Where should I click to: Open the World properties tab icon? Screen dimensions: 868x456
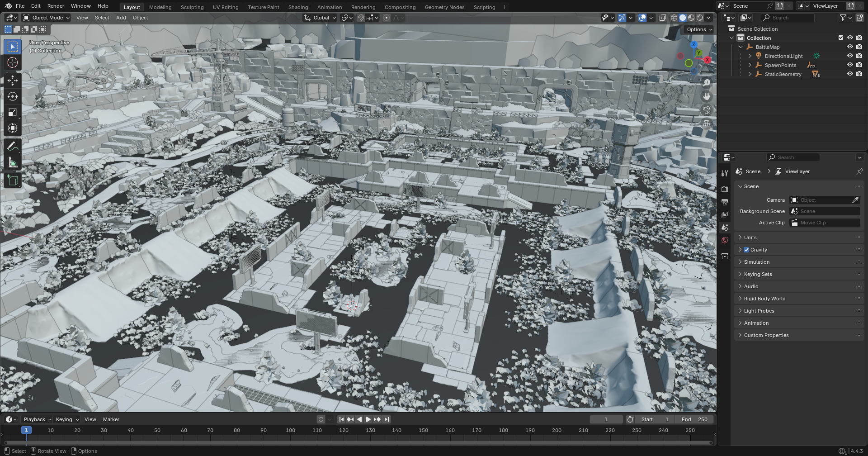click(x=725, y=240)
